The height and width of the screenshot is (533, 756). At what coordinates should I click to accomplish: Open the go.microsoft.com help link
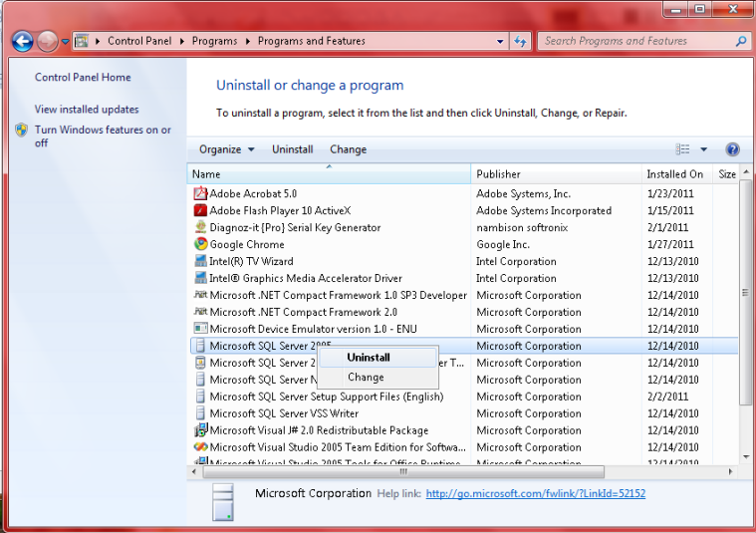pyautogui.click(x=535, y=493)
